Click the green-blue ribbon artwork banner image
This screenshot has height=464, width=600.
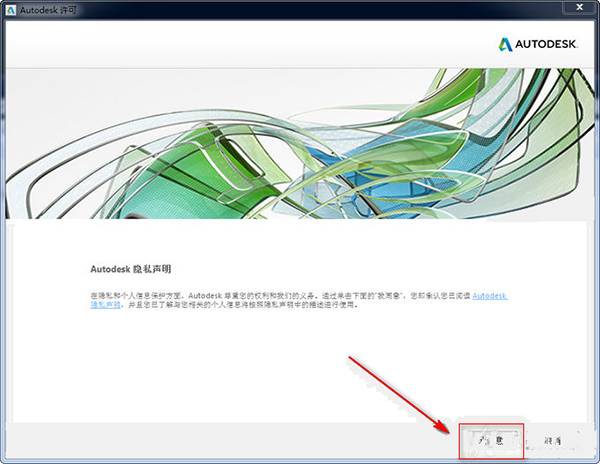[300, 144]
